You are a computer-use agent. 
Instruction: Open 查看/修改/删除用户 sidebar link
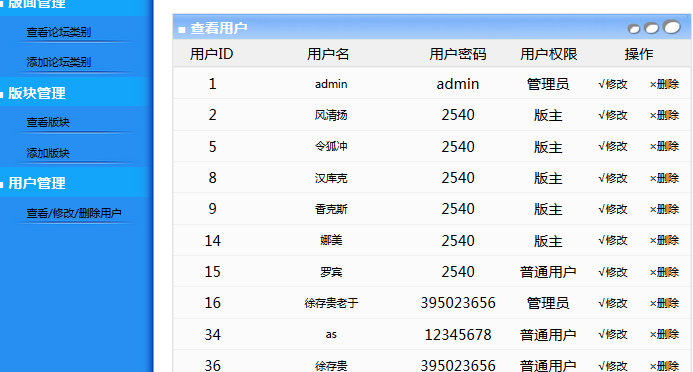74,213
